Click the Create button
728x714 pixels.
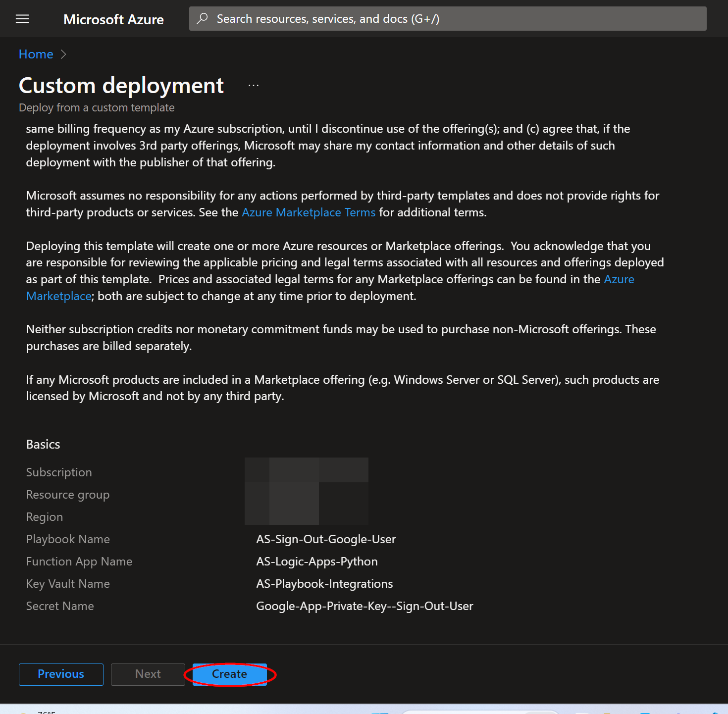click(x=229, y=674)
